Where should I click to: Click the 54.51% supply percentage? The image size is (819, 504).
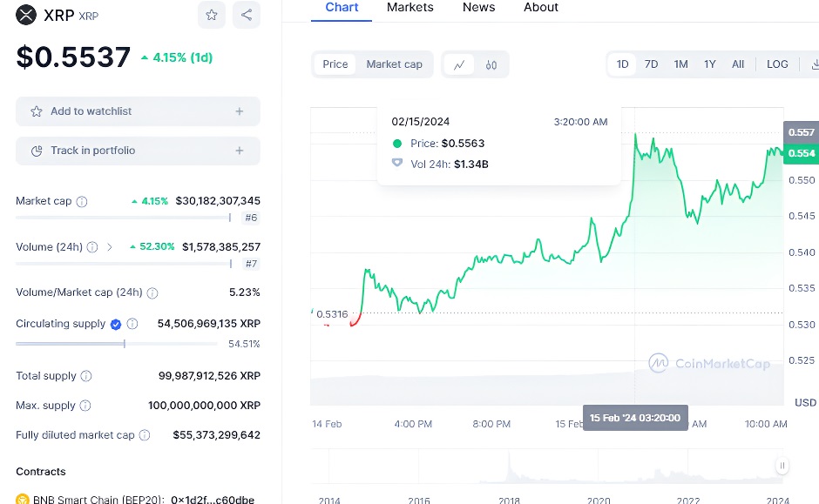point(244,344)
